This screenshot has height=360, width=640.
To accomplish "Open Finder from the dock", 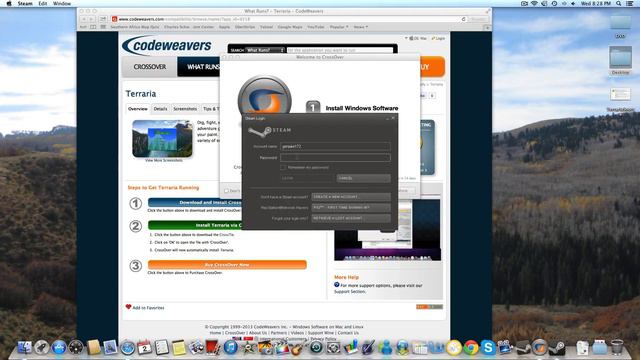I will point(24,347).
